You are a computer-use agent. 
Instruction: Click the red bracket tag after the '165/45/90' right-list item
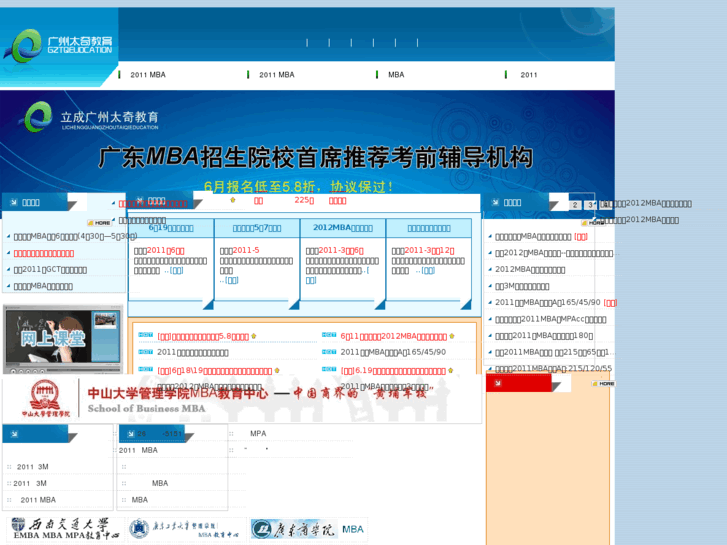coord(610,303)
